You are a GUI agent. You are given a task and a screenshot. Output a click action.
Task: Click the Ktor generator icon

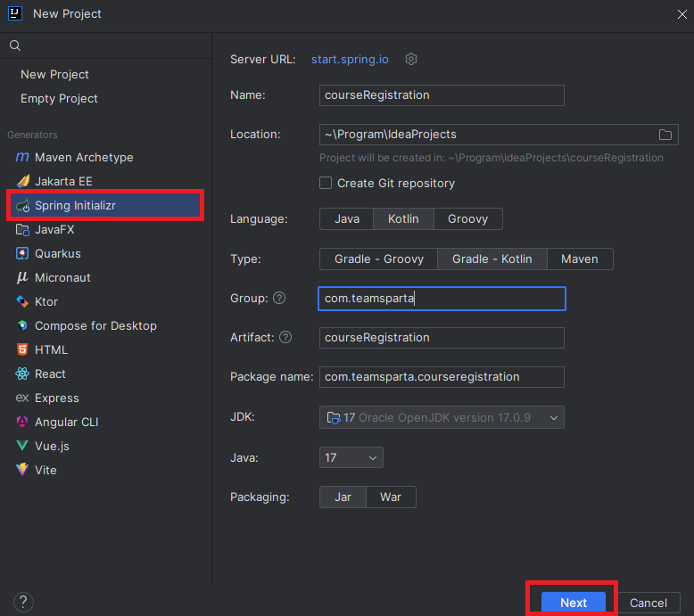[22, 301]
